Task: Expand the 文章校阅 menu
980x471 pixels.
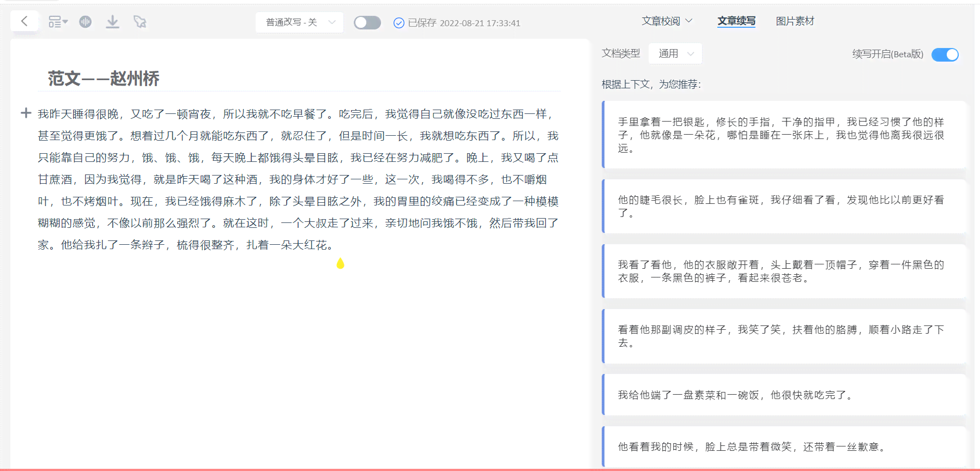Action: [667, 21]
